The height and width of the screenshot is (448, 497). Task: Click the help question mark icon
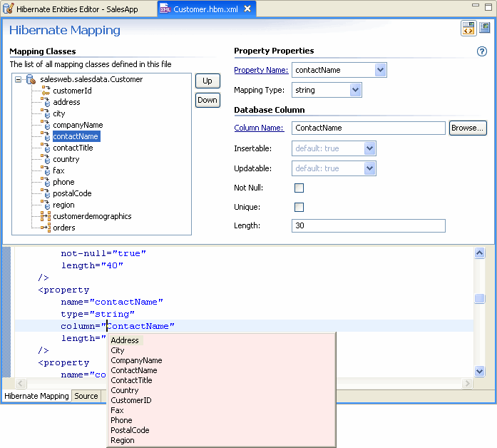(x=482, y=52)
